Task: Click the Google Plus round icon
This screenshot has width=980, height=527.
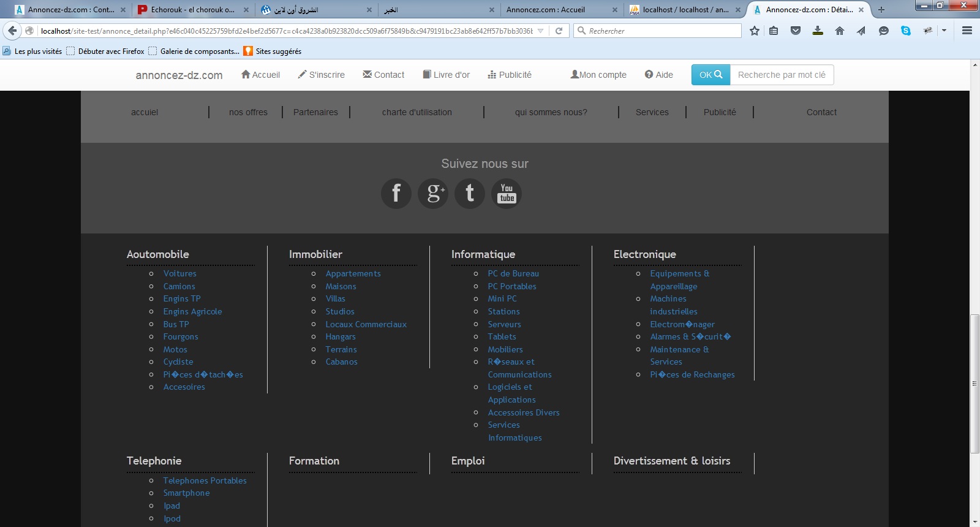Action: tap(433, 194)
